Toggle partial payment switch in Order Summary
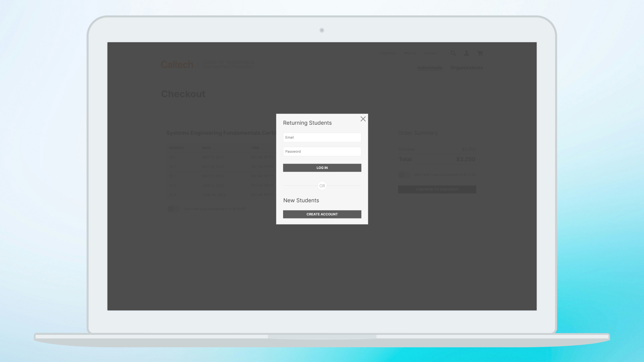644x362 pixels. click(404, 175)
